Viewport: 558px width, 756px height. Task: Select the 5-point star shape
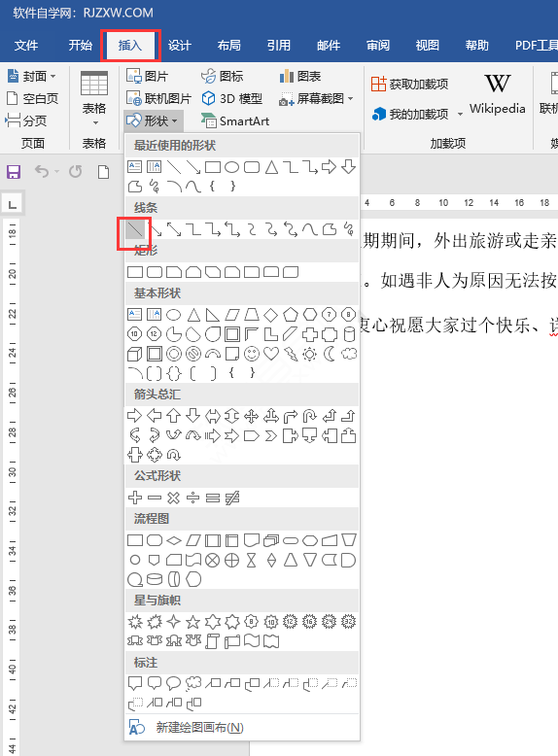pyautogui.click(x=192, y=622)
